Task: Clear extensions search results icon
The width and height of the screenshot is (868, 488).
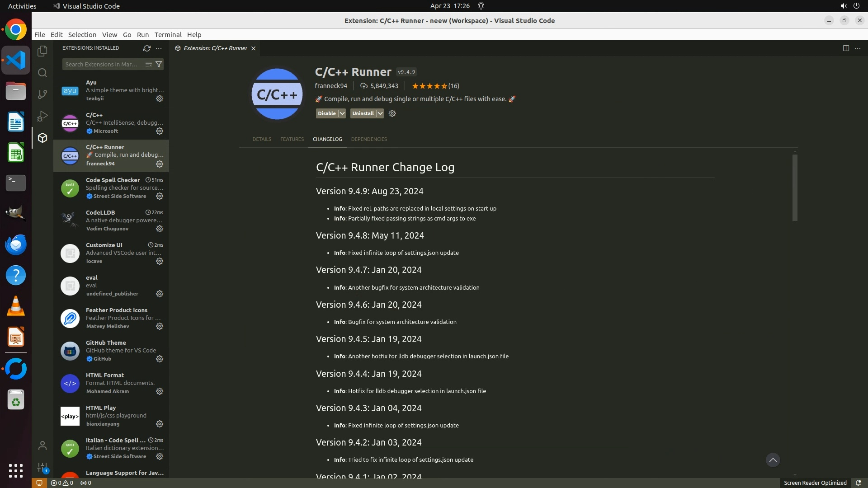Action: [x=148, y=64]
